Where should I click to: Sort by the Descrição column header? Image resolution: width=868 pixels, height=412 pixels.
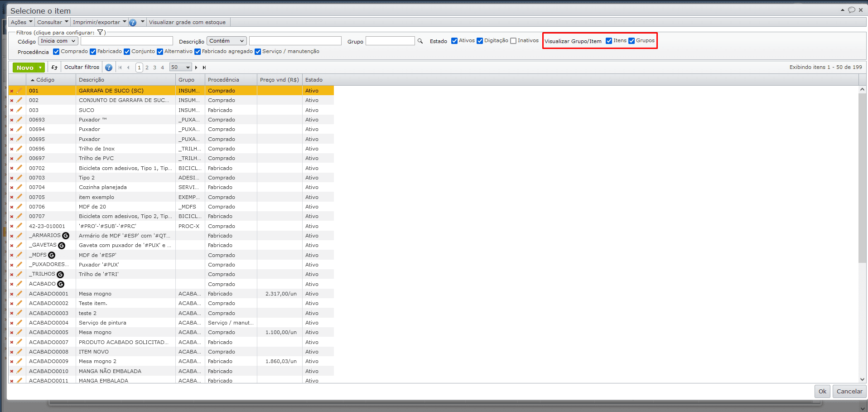coord(125,80)
